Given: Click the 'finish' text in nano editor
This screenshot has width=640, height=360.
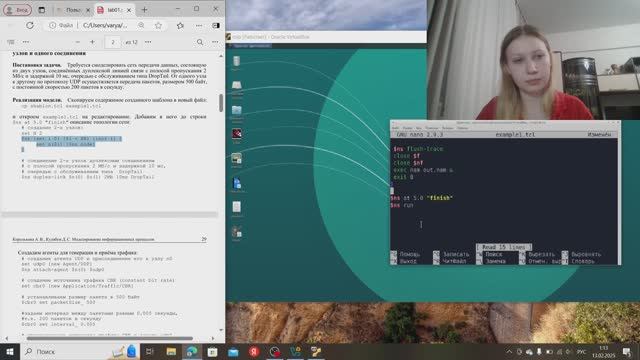Looking at the screenshot, I should [x=440, y=198].
